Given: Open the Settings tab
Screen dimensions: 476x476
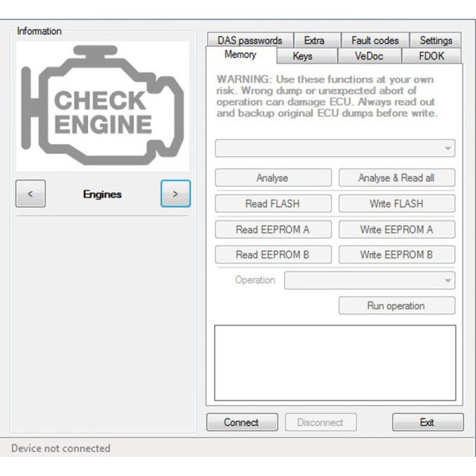Looking at the screenshot, I should [436, 40].
